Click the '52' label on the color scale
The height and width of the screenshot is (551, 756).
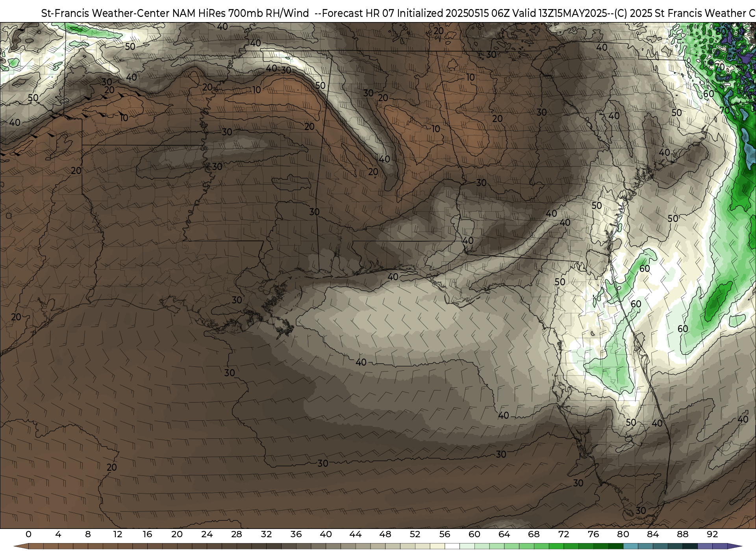point(415,534)
